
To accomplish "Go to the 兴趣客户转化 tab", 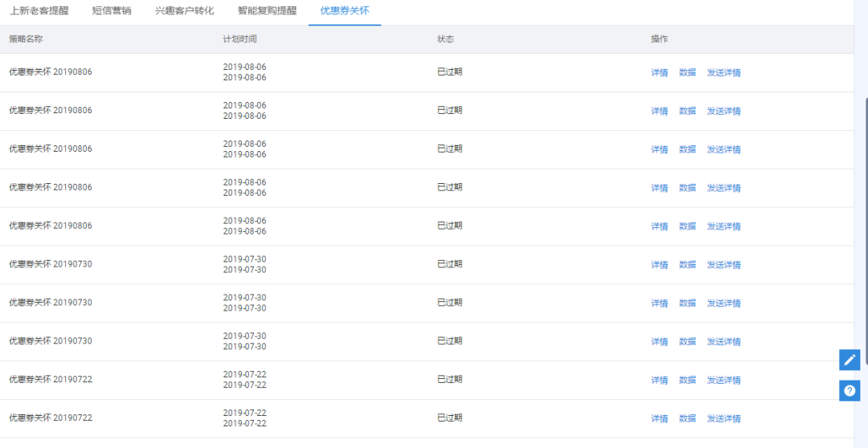I will click(184, 10).
